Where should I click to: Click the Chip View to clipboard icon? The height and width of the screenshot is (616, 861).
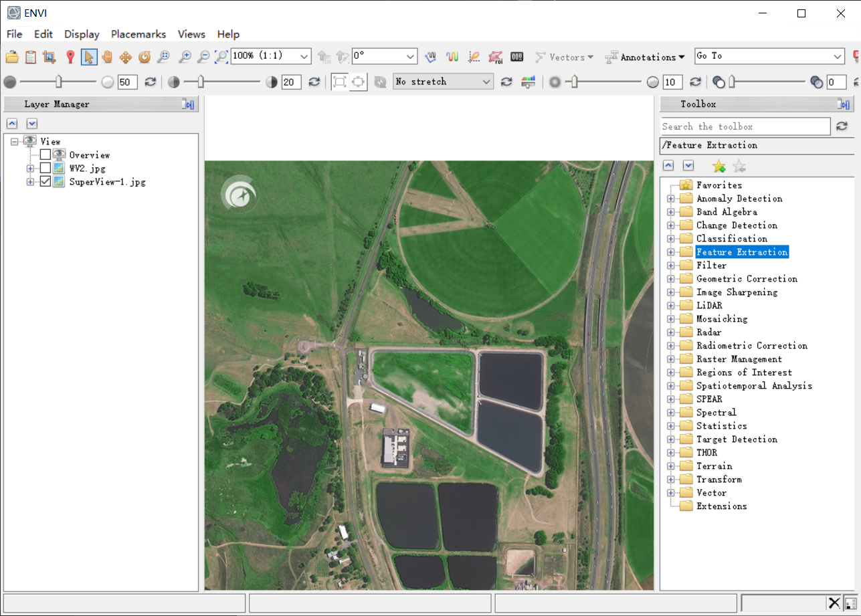[x=49, y=57]
